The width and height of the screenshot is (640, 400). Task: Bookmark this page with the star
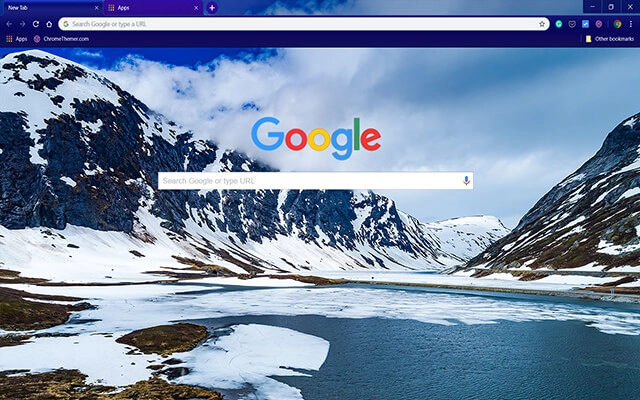click(x=542, y=23)
